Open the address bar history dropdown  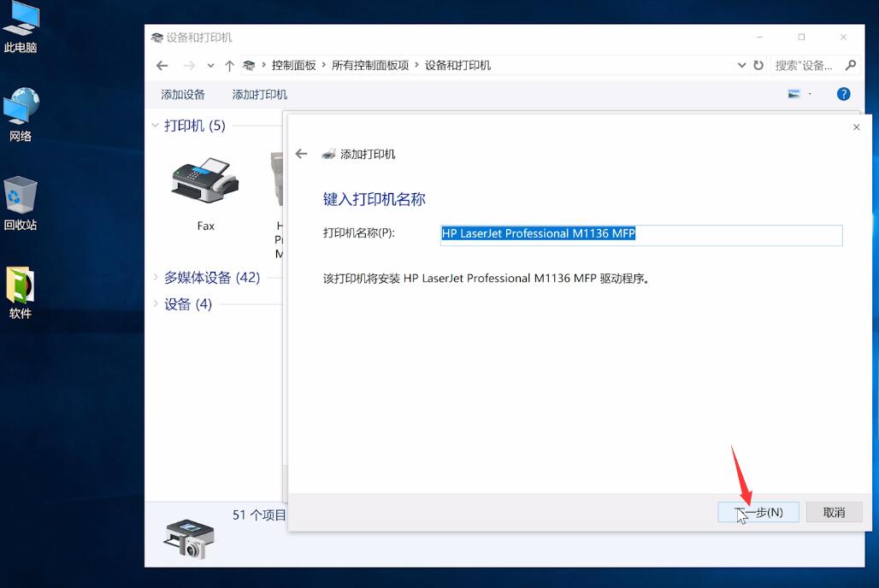pos(742,65)
